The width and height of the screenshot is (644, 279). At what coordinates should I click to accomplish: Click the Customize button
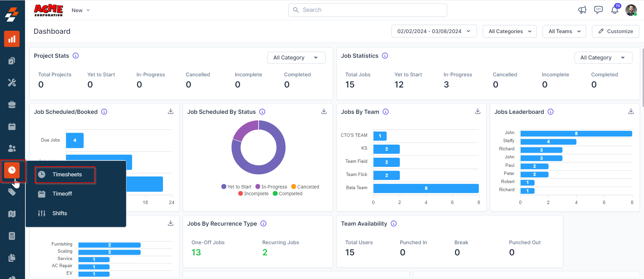pos(615,31)
